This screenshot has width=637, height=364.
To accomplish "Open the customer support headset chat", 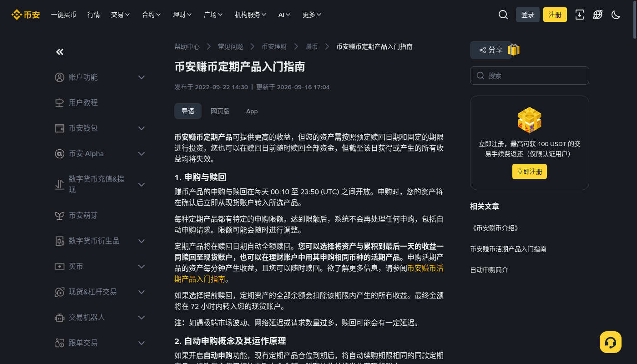I will coord(611,342).
